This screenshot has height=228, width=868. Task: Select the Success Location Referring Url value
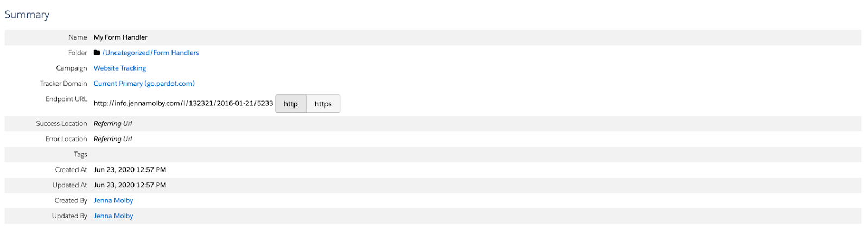click(113, 123)
